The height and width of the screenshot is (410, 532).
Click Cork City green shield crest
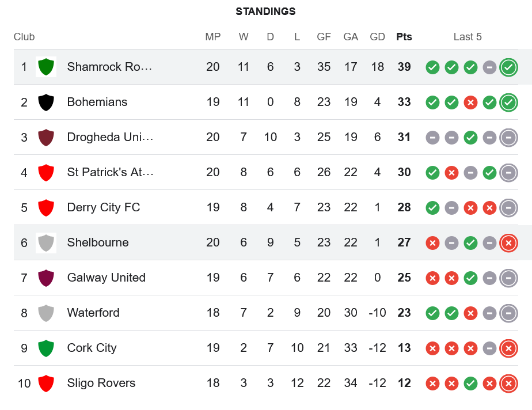pos(45,348)
